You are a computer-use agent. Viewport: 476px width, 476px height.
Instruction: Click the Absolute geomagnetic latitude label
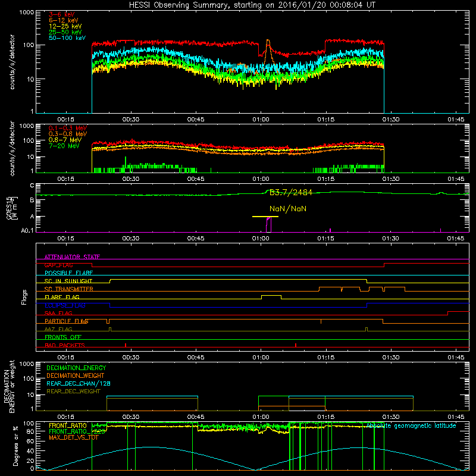click(411, 425)
